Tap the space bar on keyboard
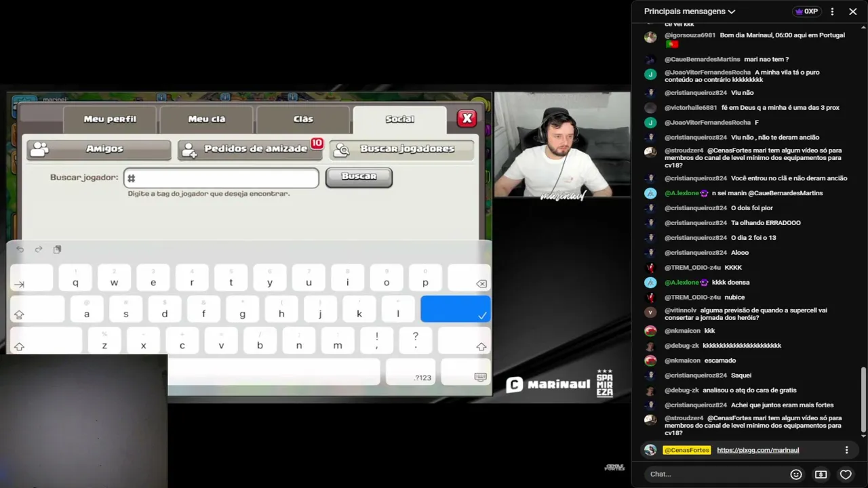Image resolution: width=868 pixels, height=488 pixels. (274, 372)
